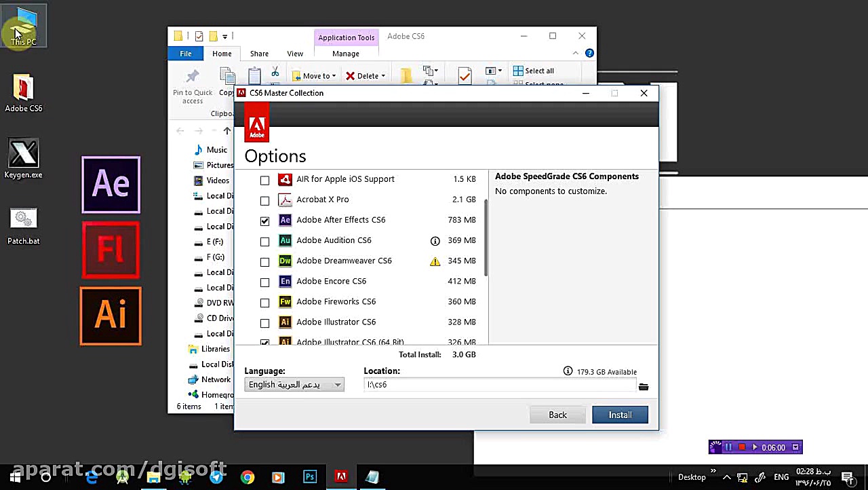Expand the Desktop toolbar chevron on taskbar

click(713, 471)
